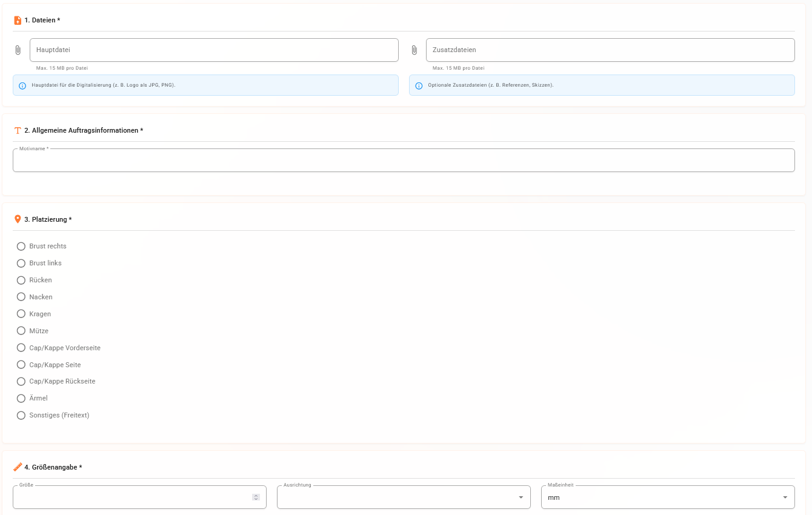Click the info icon in Hauptdatei hint

pos(22,85)
